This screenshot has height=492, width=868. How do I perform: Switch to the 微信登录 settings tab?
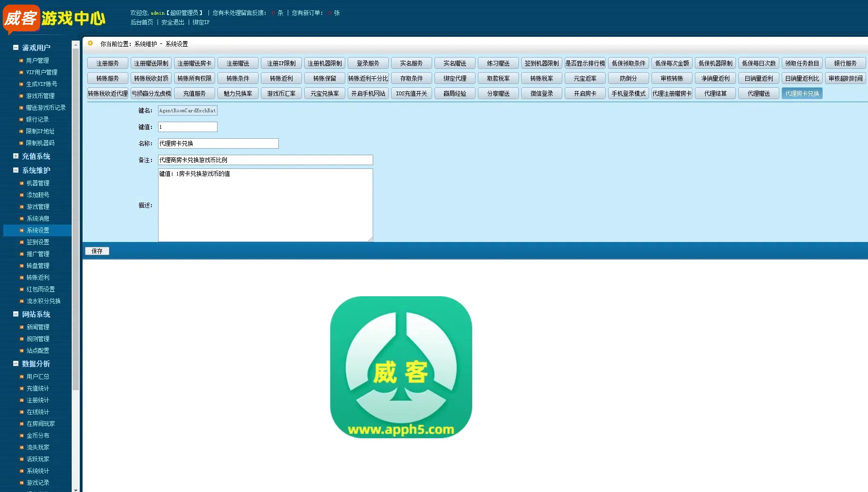coord(542,93)
